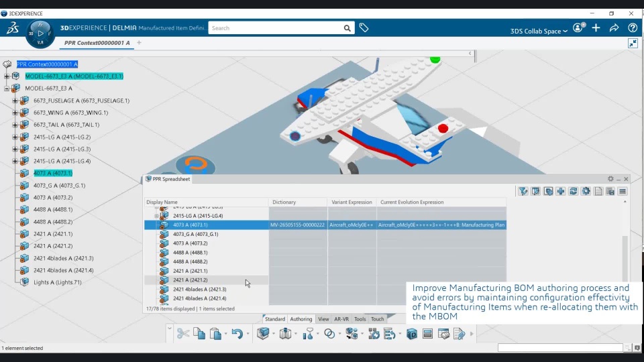Click the blue cube in box icon

(x=263, y=334)
